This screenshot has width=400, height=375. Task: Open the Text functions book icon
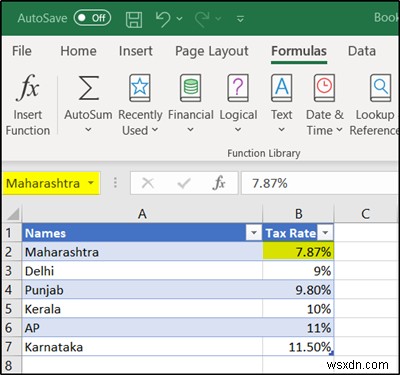point(282,88)
